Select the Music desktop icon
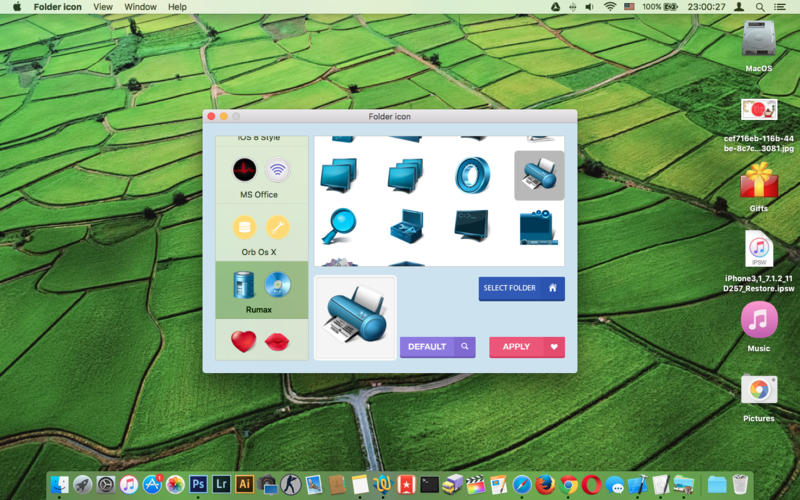The image size is (800, 500). 759,327
